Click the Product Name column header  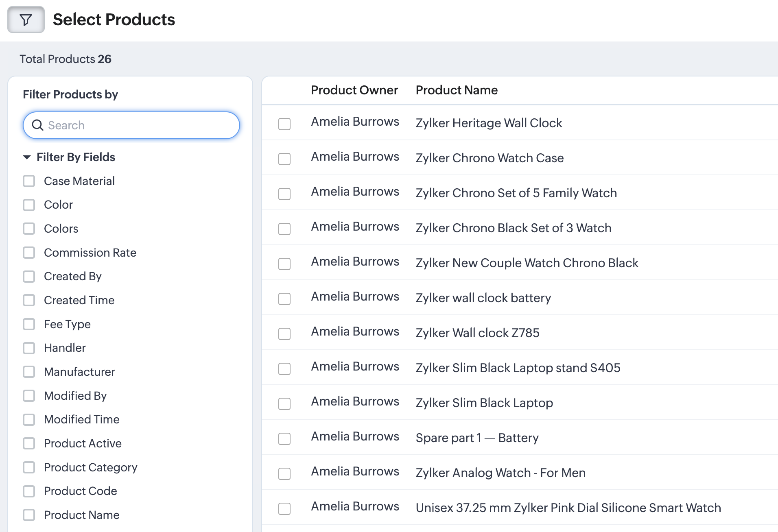pos(457,90)
